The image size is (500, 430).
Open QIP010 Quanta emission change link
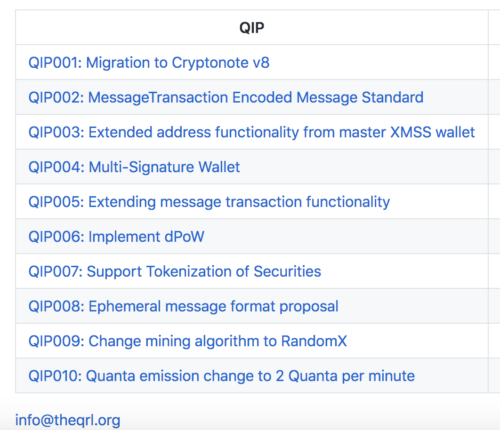pyautogui.click(x=221, y=376)
